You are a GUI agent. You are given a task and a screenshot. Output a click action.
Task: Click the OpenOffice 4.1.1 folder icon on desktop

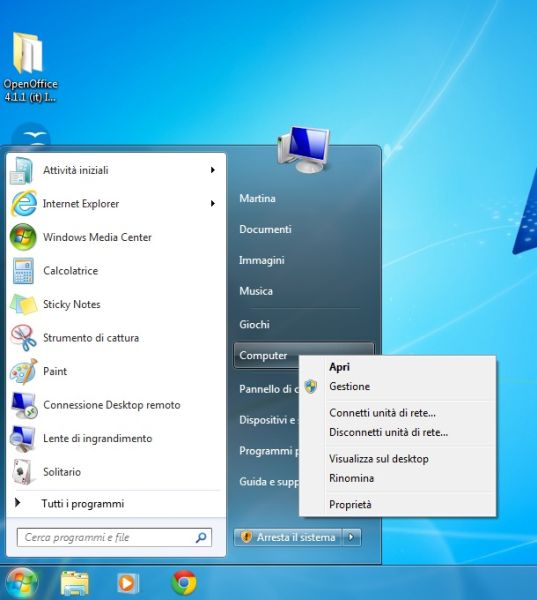tap(28, 53)
